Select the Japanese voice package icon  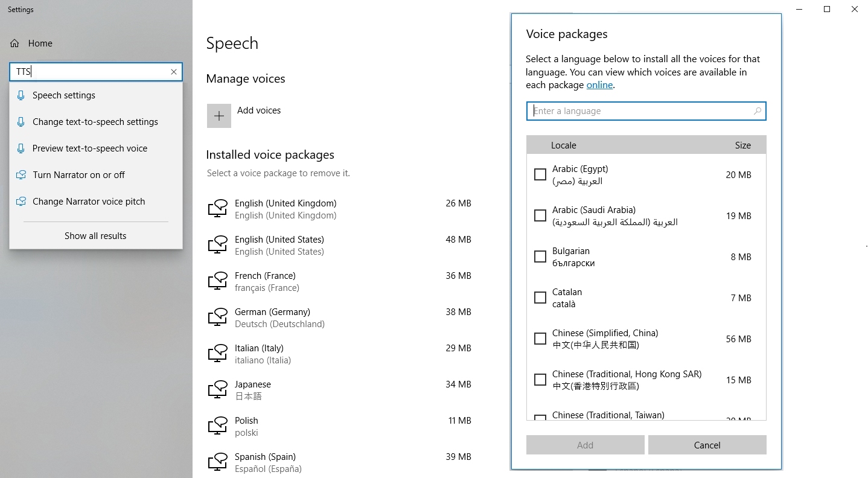(217, 390)
